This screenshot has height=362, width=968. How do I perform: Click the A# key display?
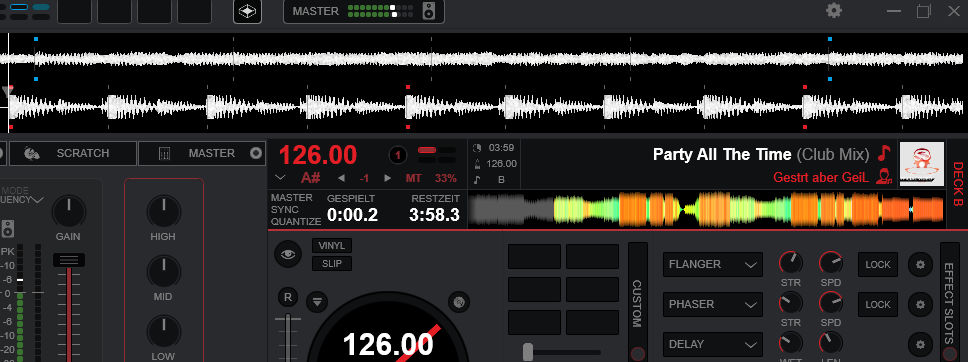click(x=311, y=179)
